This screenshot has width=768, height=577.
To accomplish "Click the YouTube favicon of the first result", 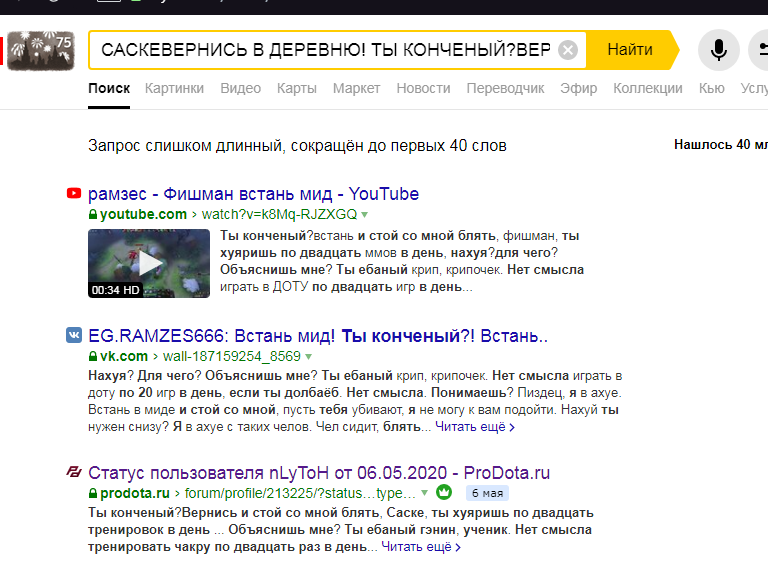I will 74,193.
